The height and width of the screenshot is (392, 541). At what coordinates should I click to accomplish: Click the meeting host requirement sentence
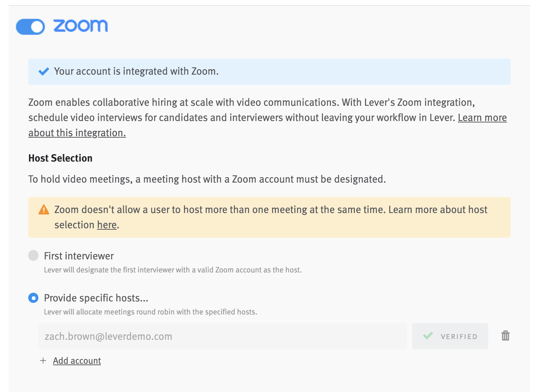click(x=207, y=179)
